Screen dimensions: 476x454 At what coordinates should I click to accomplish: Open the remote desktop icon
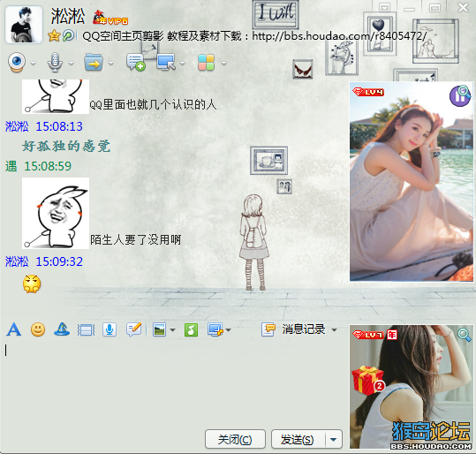(x=166, y=63)
